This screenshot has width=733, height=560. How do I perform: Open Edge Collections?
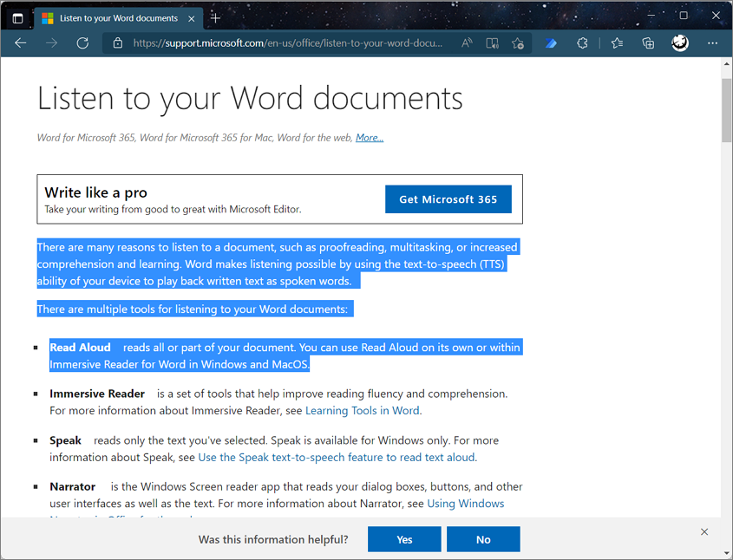click(x=648, y=42)
